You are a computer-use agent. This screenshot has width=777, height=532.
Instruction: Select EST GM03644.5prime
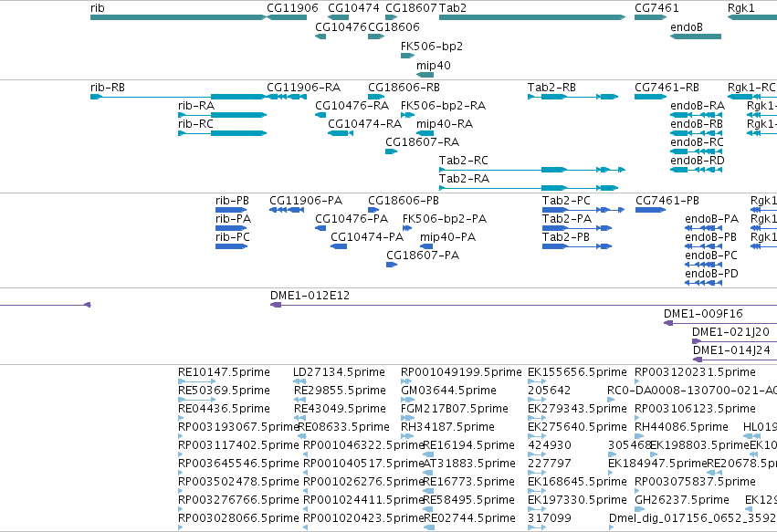(x=407, y=401)
